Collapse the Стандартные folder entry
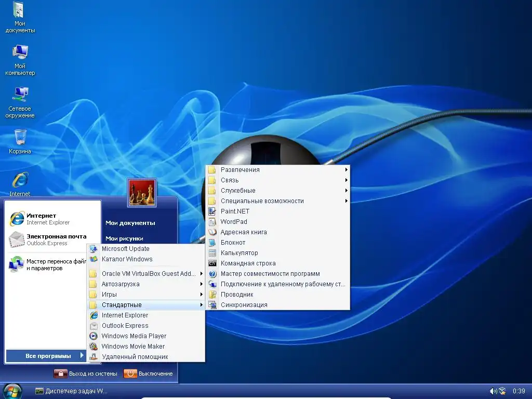 146,305
